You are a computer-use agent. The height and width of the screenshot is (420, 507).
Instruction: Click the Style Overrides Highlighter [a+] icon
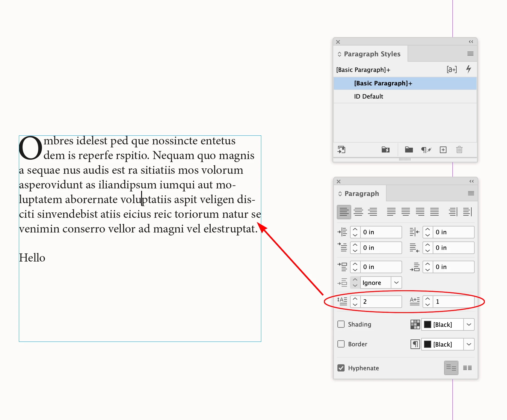(452, 70)
